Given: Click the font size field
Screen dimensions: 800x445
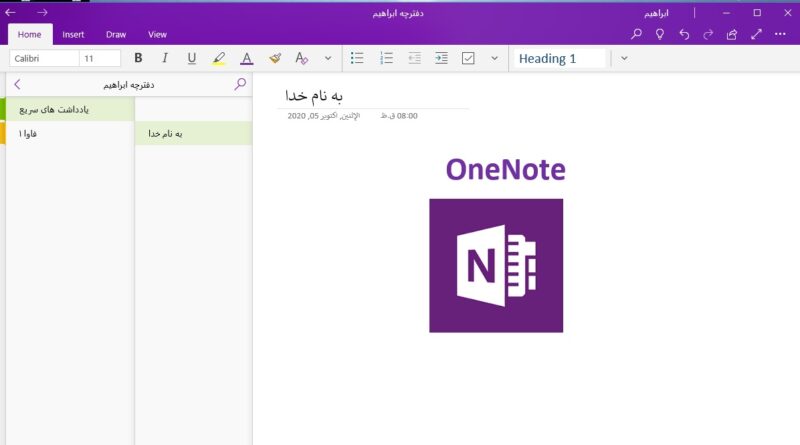Looking at the screenshot, I should coord(100,59).
